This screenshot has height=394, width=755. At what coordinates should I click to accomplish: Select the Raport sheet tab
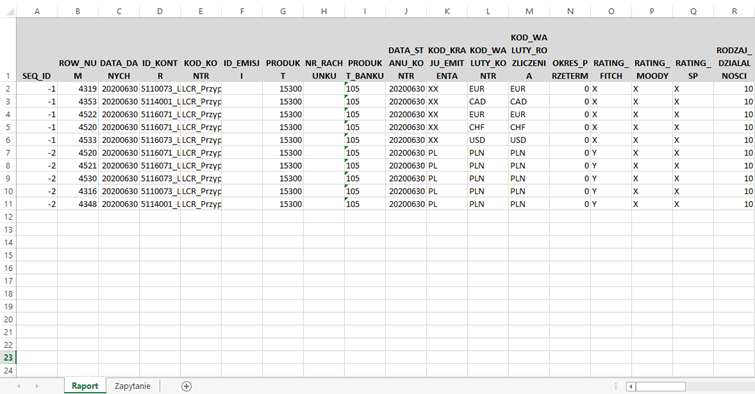tap(85, 386)
